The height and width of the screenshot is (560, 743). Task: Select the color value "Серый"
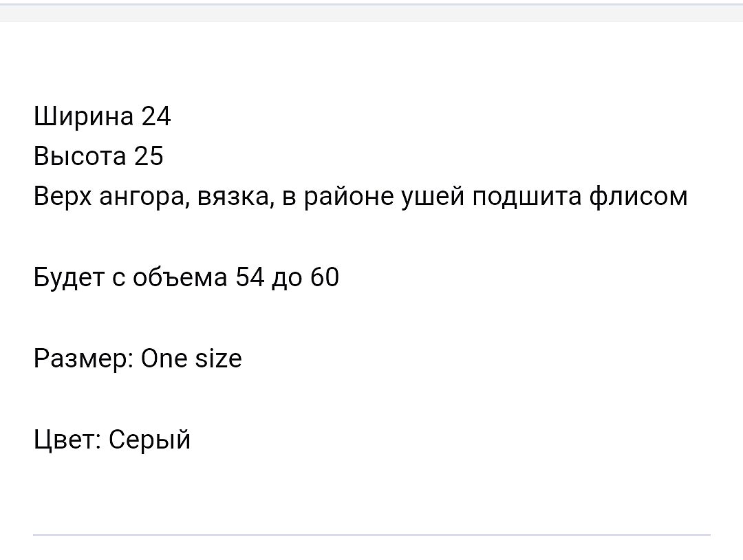point(149,440)
